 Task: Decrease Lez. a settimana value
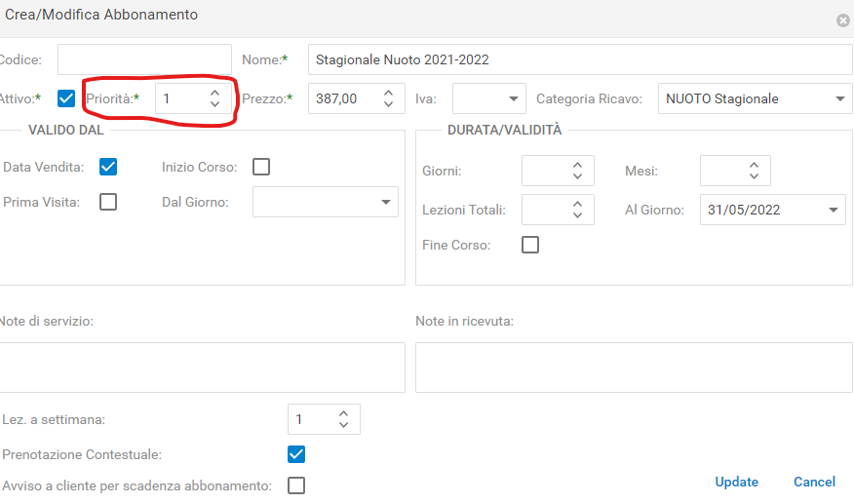pyautogui.click(x=344, y=424)
